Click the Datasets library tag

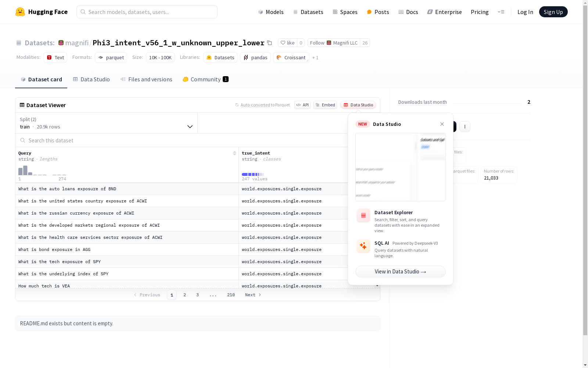pos(220,57)
